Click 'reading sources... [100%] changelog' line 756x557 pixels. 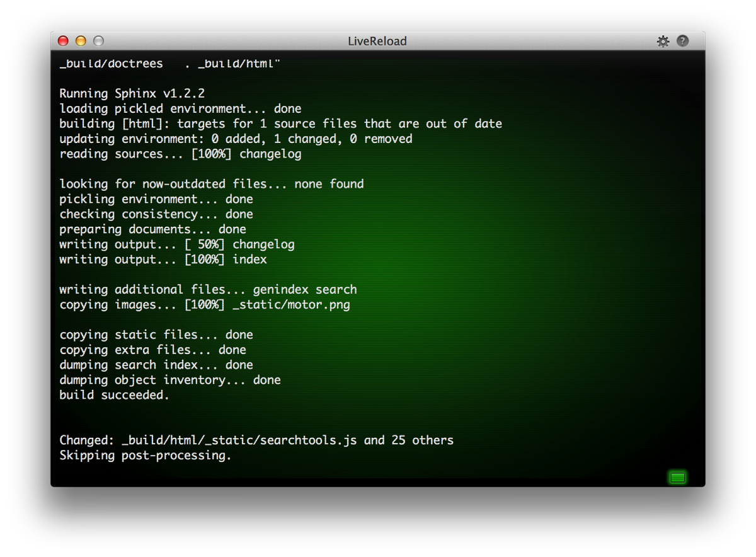tap(180, 154)
